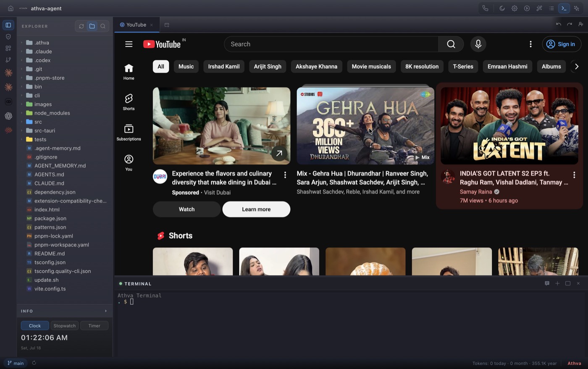Open the Gehra Hua mix thumbnail

tap(365, 126)
